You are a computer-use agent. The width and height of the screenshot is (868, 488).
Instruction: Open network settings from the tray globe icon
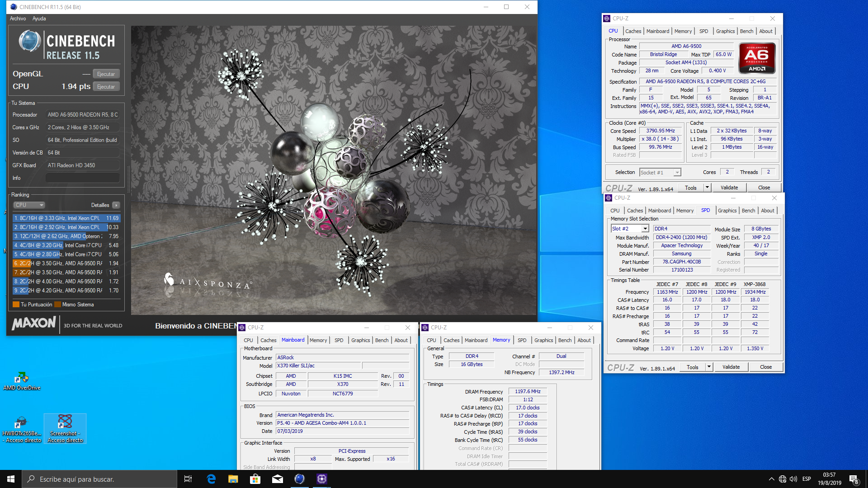click(x=783, y=479)
